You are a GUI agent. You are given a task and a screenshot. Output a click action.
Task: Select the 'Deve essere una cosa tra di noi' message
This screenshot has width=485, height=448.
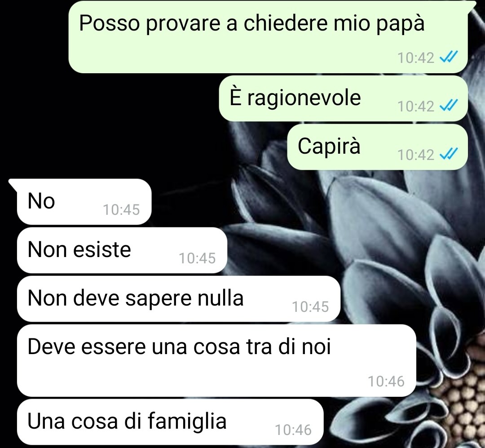pyautogui.click(x=216, y=361)
